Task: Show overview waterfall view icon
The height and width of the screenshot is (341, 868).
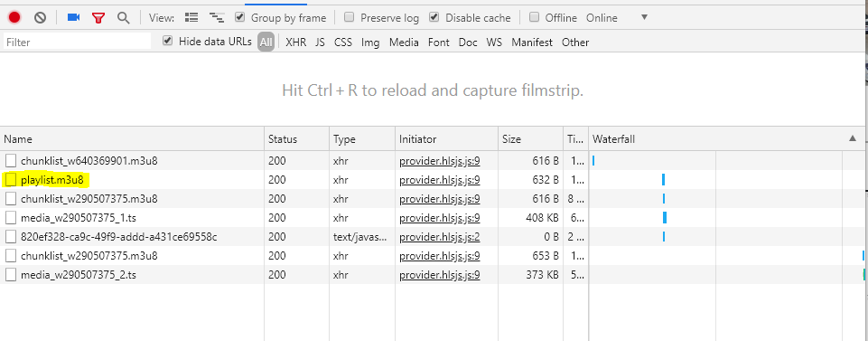Action: [x=217, y=18]
